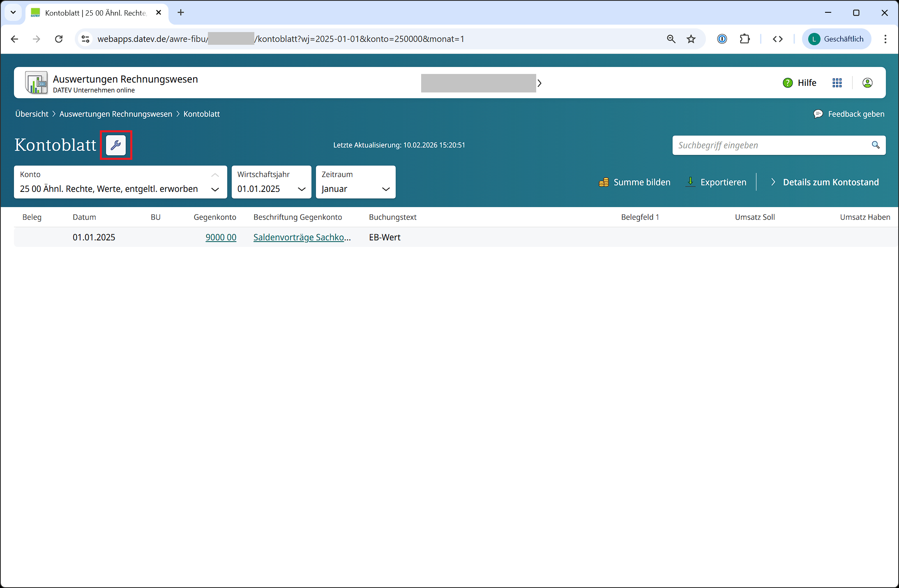Click the Auswertungen Rechnungswesen app logo
The image size is (899, 588).
click(36, 83)
